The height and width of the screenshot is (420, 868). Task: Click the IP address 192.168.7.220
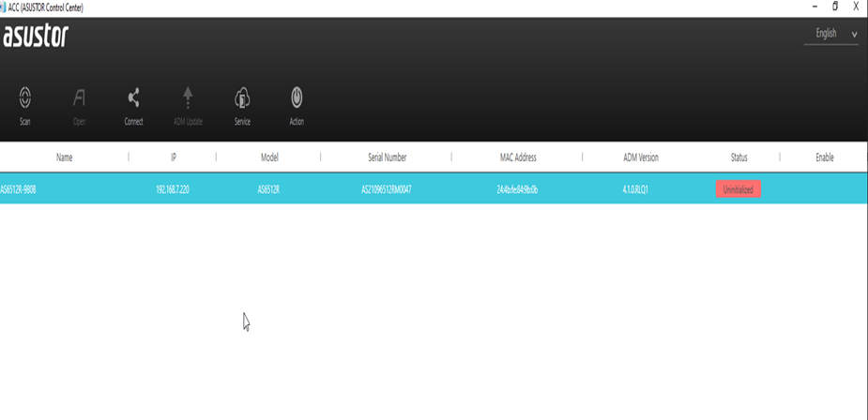click(x=173, y=189)
